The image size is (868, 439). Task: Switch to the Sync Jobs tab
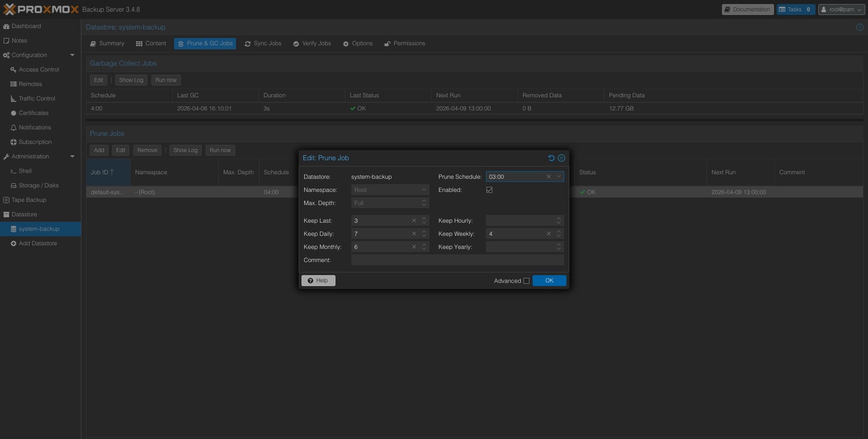point(263,43)
